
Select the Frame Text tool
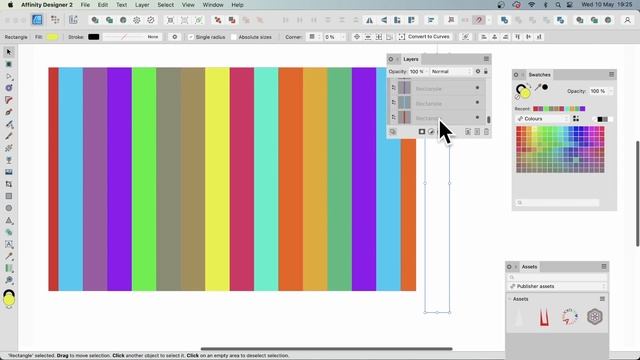click(x=9, y=244)
